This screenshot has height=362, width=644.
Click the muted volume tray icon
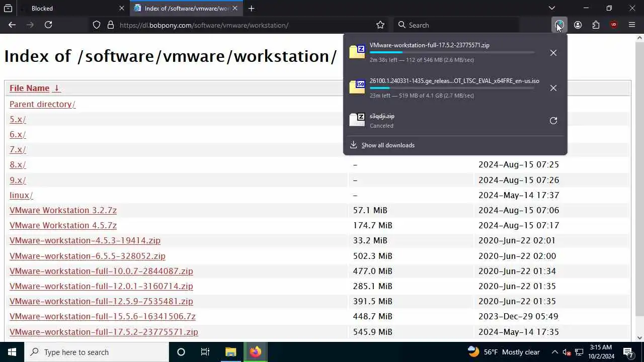point(567,352)
